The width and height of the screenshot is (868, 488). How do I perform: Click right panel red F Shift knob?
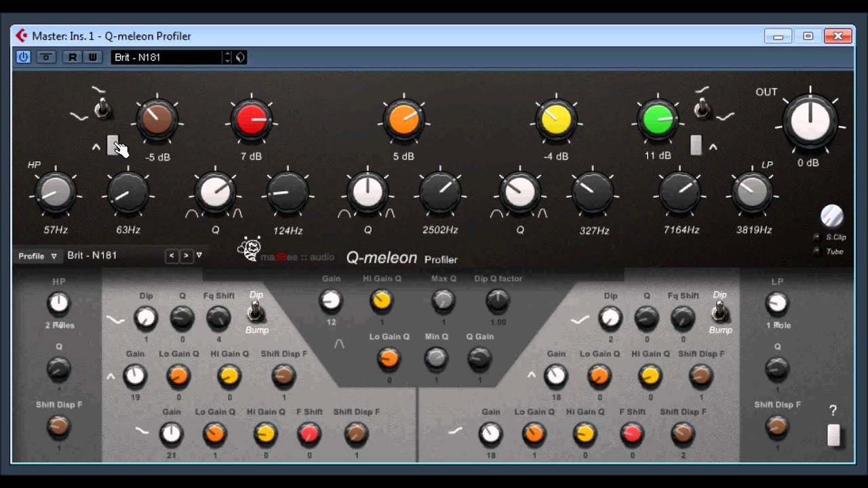pos(632,433)
